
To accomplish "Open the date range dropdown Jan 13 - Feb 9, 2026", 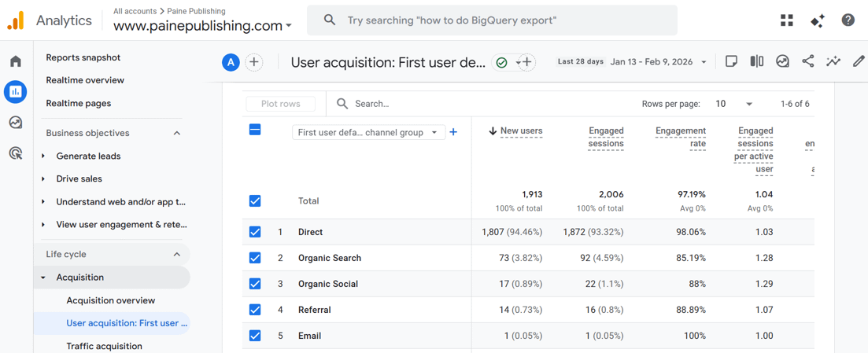I will click(x=658, y=62).
